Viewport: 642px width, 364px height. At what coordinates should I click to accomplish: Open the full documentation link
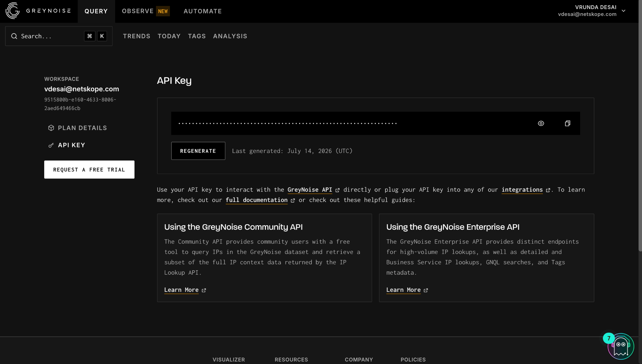(x=257, y=200)
